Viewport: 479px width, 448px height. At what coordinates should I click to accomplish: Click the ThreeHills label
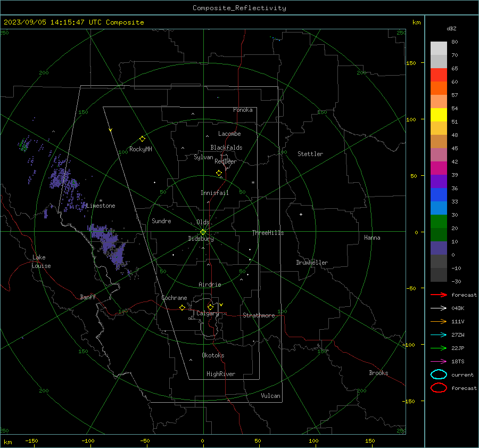pos(268,233)
